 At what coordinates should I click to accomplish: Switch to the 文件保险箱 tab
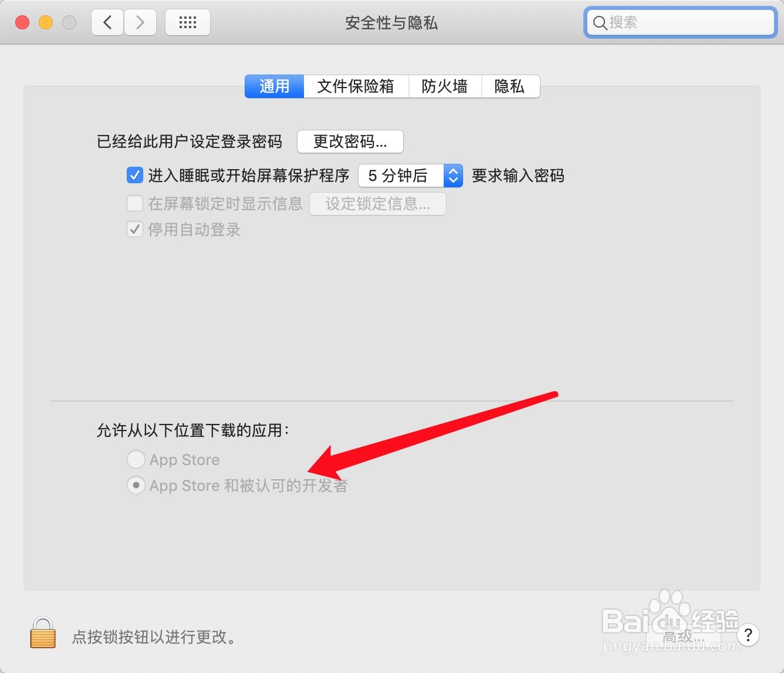tap(356, 86)
